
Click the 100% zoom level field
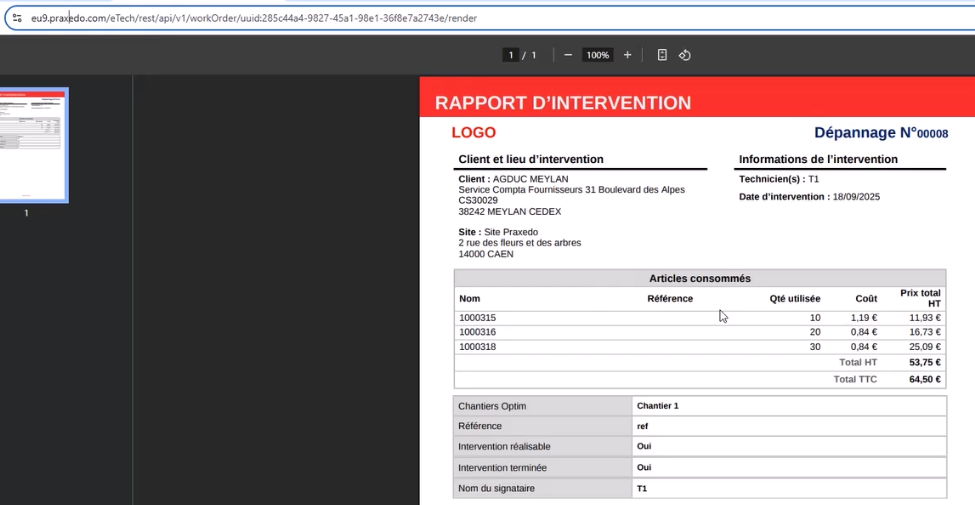point(598,55)
